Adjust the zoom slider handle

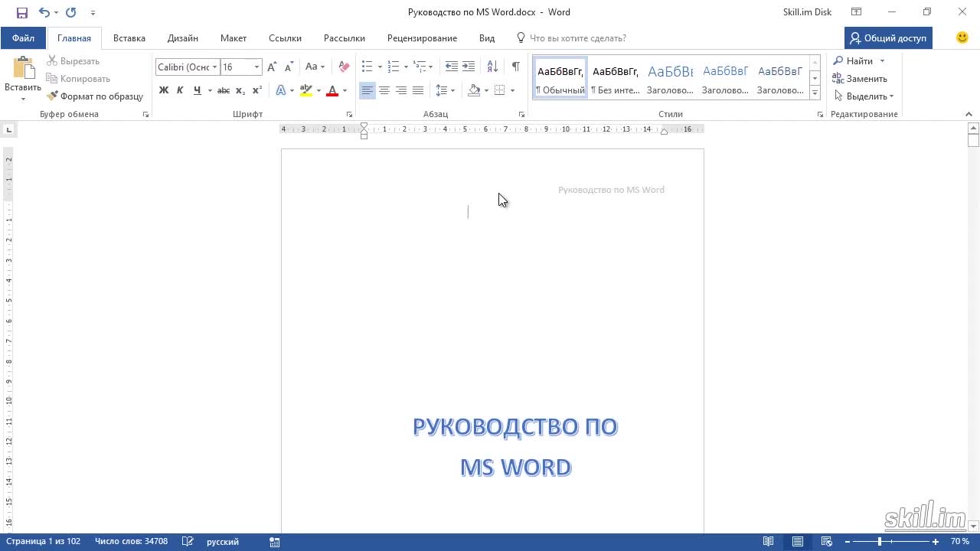(880, 542)
